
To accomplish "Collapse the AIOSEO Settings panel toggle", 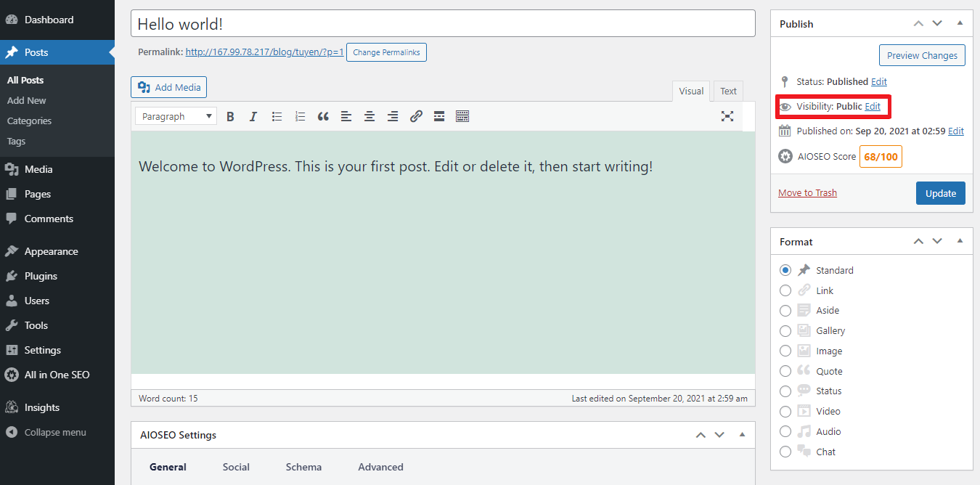I will click(742, 435).
